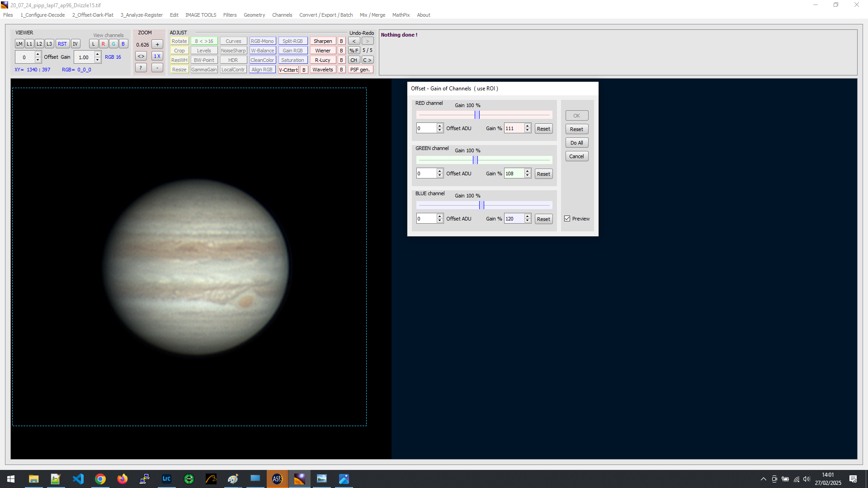Open the Convert / Export / Batch menu
Viewport: 868px width, 488px height.
pos(325,15)
